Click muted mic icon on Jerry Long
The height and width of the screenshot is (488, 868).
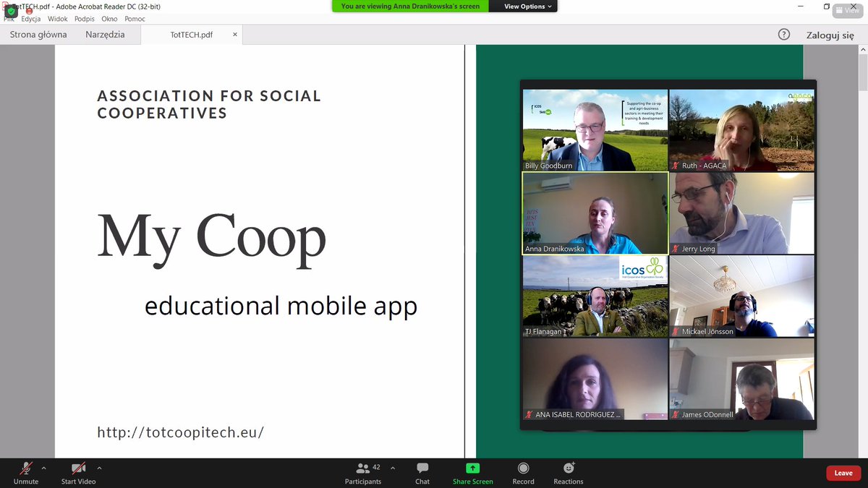[x=676, y=249]
